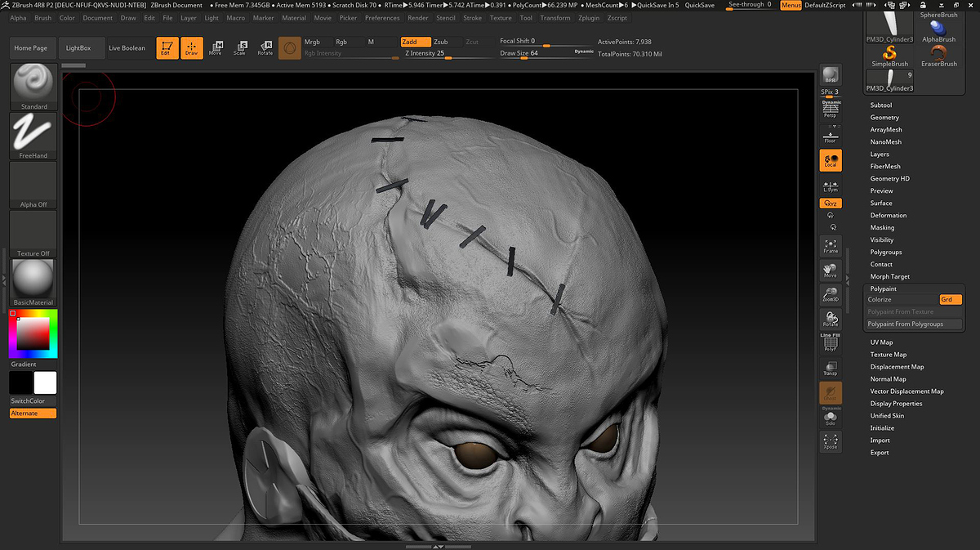Open the Preferences menu

point(382,18)
